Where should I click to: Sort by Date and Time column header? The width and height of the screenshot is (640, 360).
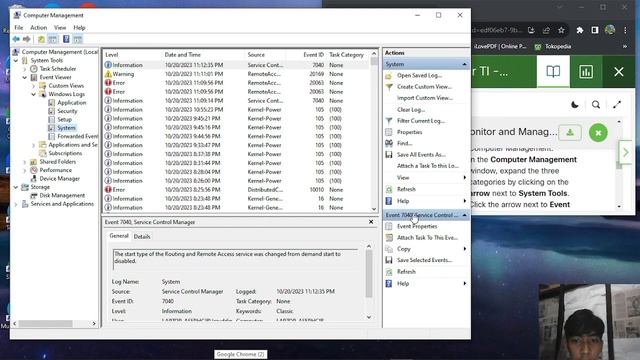[x=203, y=55]
